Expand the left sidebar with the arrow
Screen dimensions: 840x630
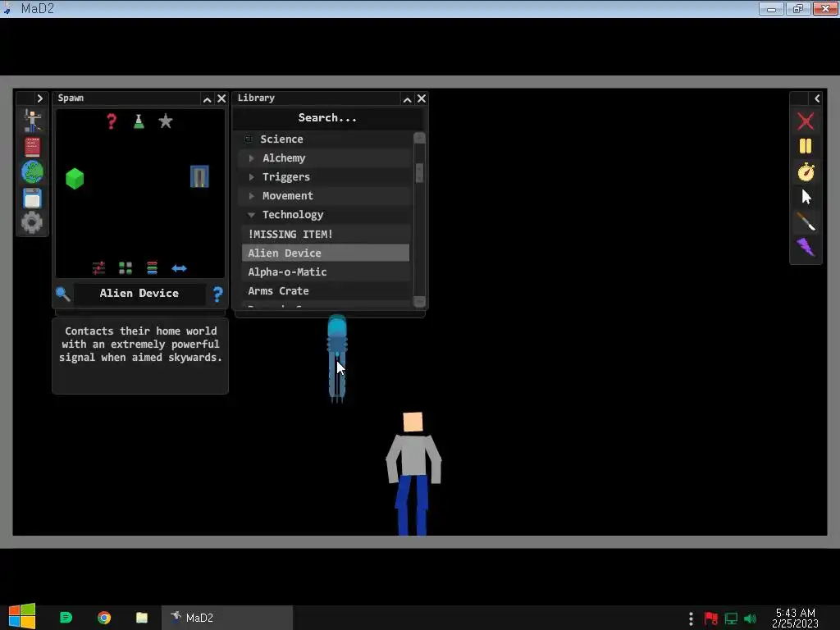pos(39,98)
